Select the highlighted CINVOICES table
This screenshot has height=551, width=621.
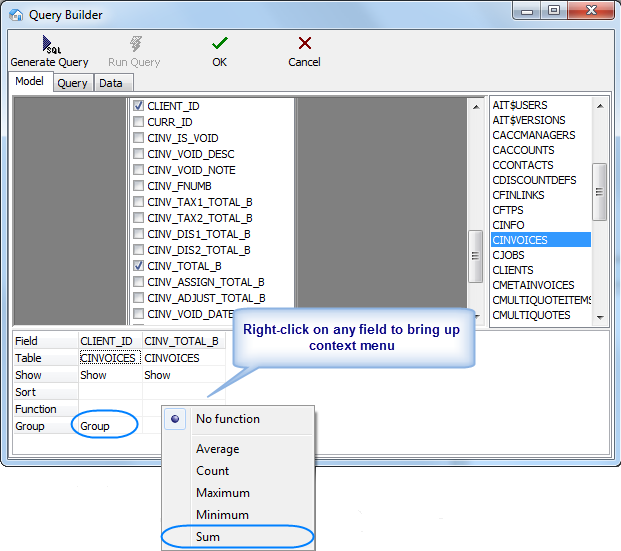pyautogui.click(x=541, y=240)
